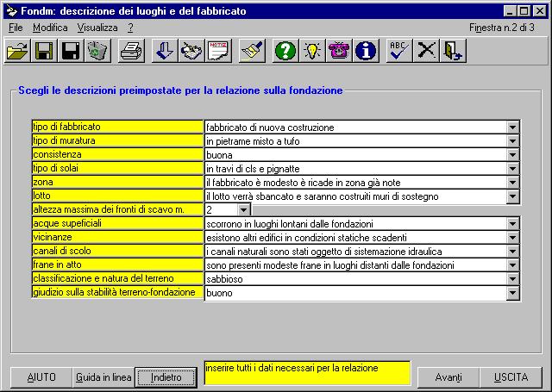Open the note pad icon
Image resolution: width=552 pixels, height=392 pixels.
point(219,52)
